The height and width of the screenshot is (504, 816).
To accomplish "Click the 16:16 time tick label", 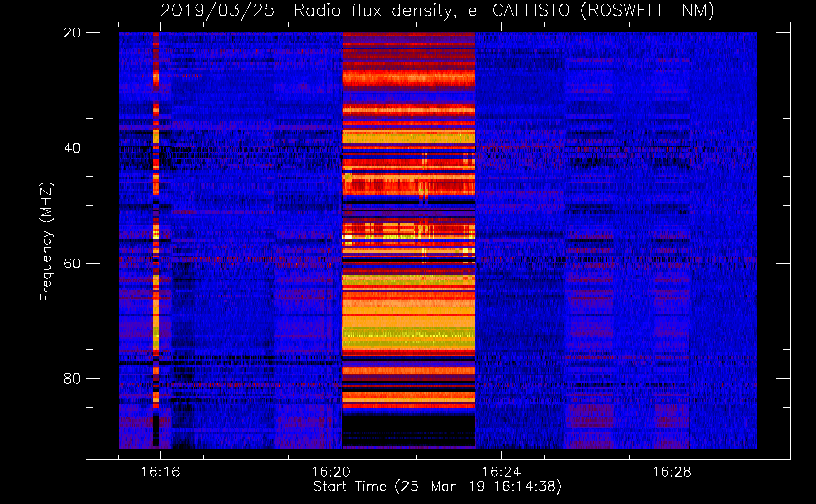I will click(160, 472).
